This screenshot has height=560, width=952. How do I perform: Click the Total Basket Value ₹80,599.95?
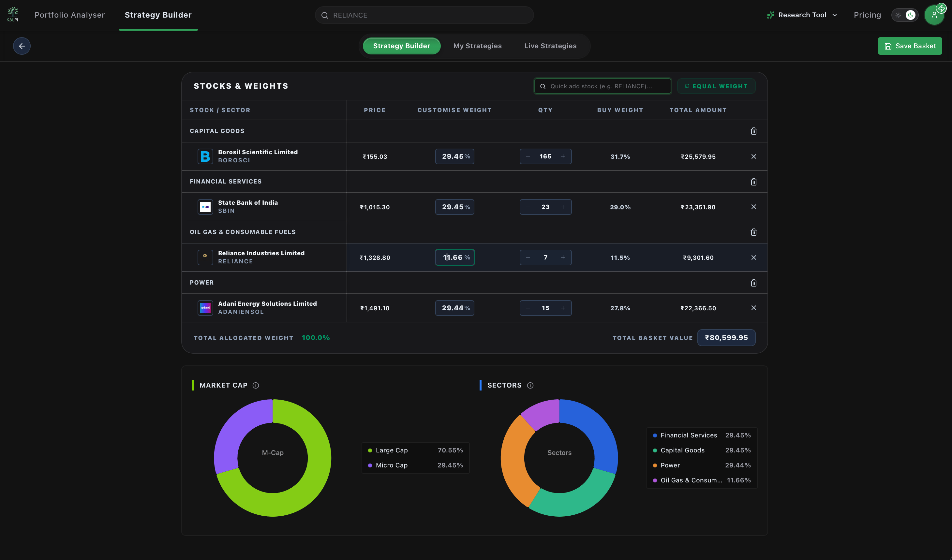point(726,338)
